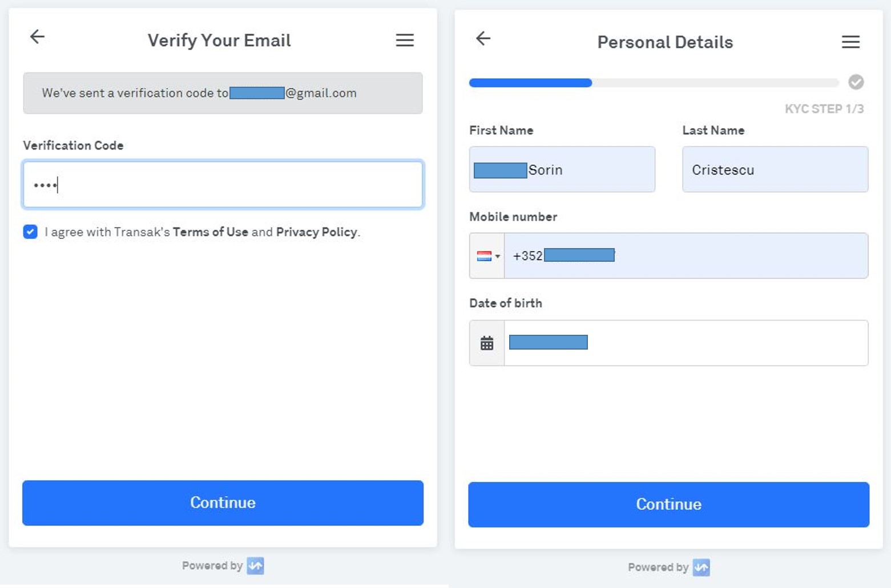This screenshot has height=588, width=891.
Task: Click the First Name field
Action: coord(562,169)
